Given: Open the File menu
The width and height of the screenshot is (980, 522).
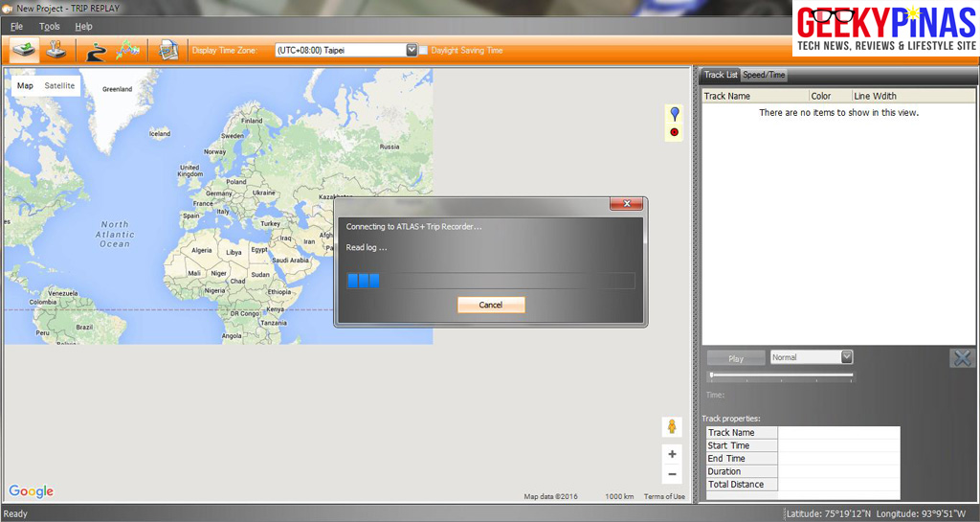Looking at the screenshot, I should tap(17, 26).
